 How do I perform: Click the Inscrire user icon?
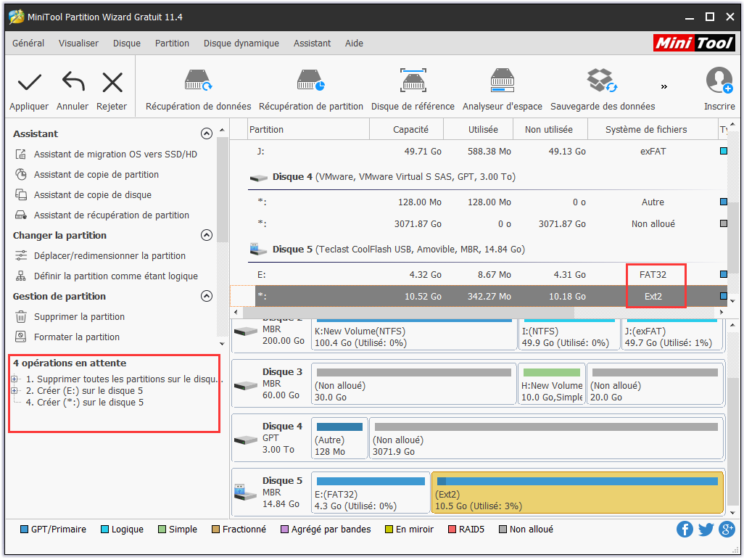(719, 81)
